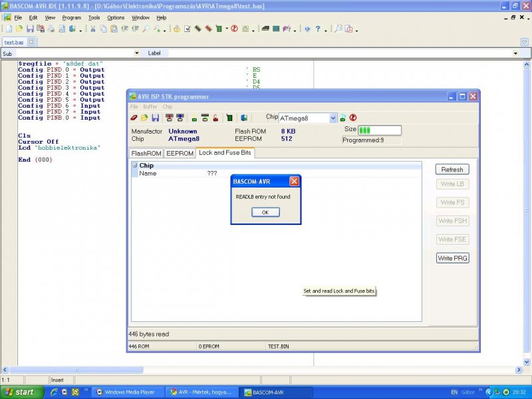Click the Write FSH button
The image size is (532, 399).
452,221
